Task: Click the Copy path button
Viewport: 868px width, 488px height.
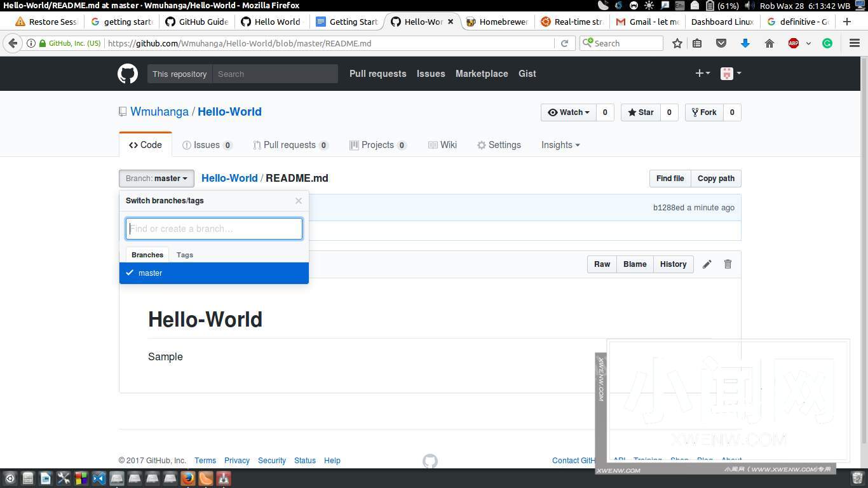Action: [x=716, y=179]
